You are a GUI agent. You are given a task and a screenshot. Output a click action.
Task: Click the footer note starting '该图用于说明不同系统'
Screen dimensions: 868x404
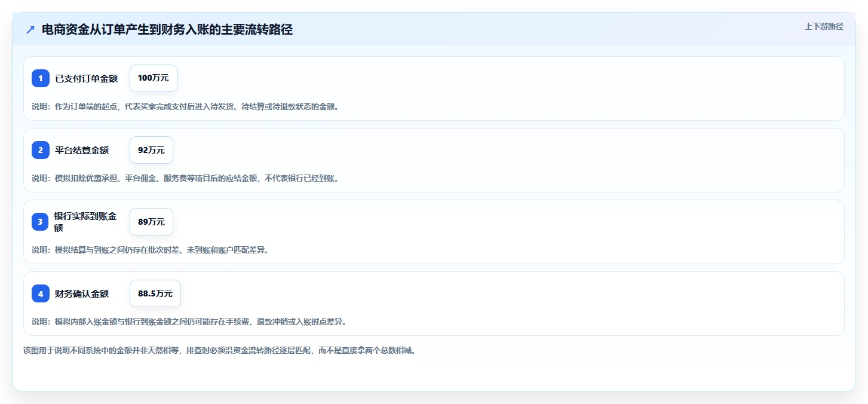(219, 350)
